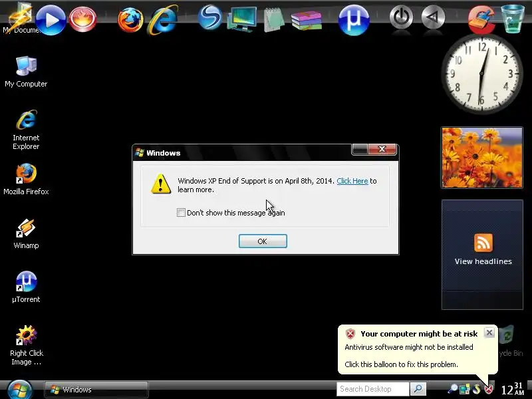Click the RSS feed icon in the gadget

pyautogui.click(x=483, y=243)
